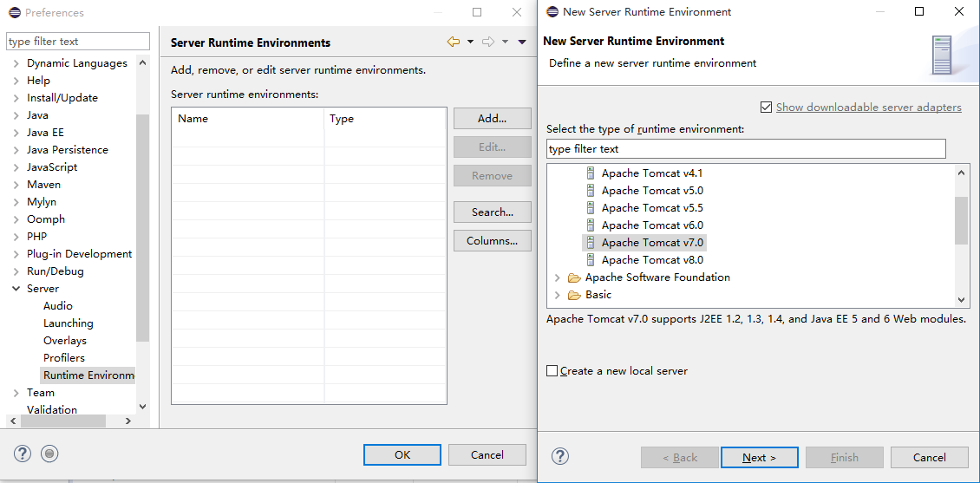Select Overlays under Server preferences

point(65,341)
